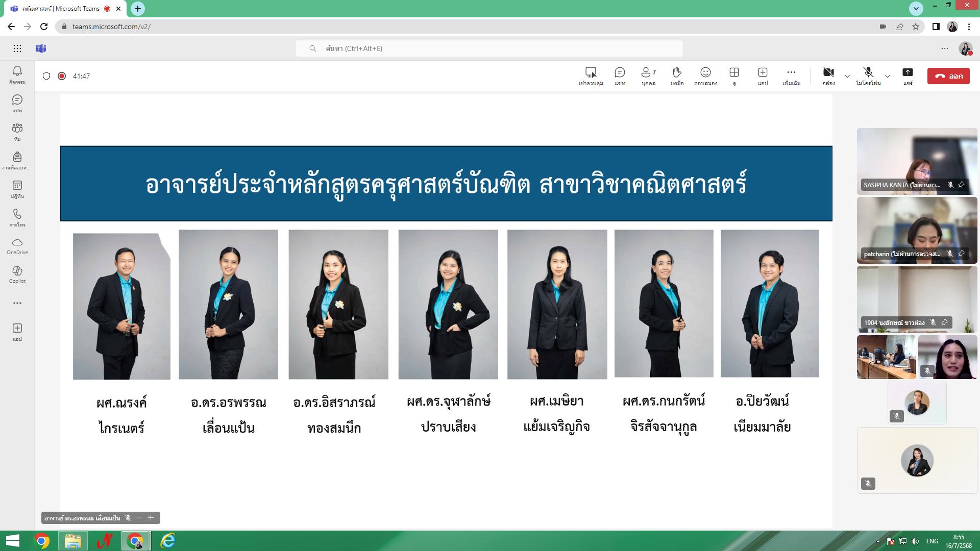Image resolution: width=980 pixels, height=551 pixels.
Task: Leave the meeting with red button
Action: coord(948,76)
